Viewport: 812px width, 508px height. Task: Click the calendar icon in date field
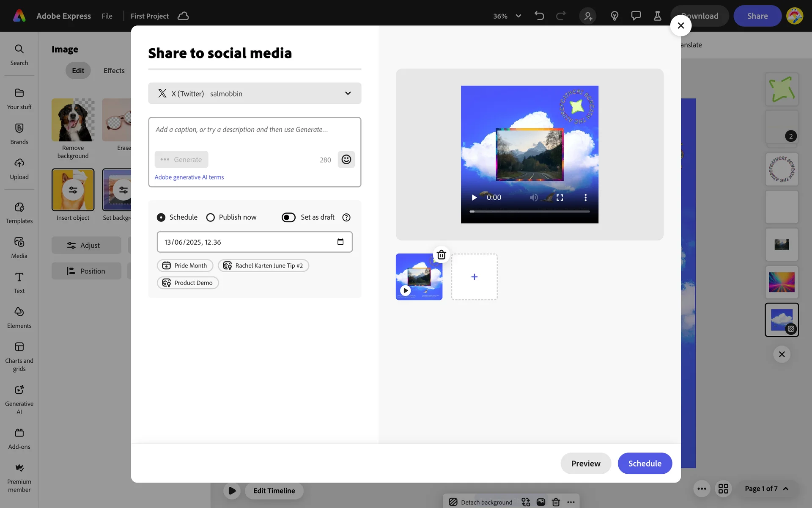pos(340,242)
